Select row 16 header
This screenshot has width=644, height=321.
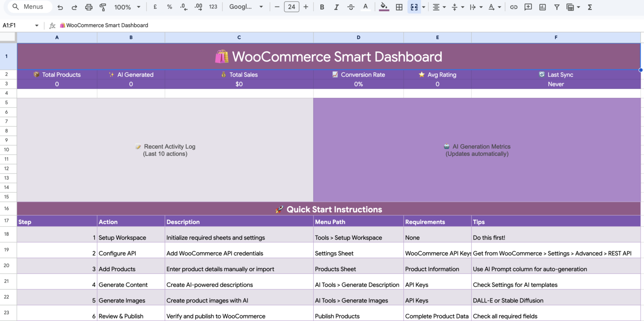(8, 209)
